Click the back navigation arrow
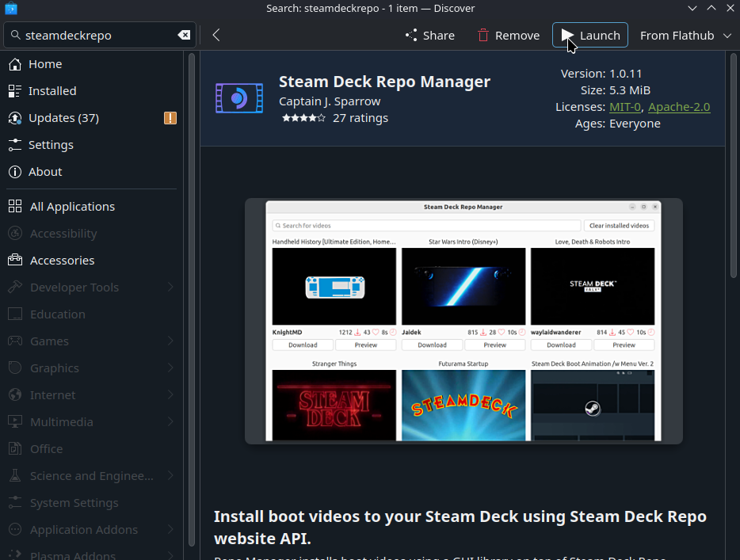Screen dimensions: 740x560 click(216, 35)
